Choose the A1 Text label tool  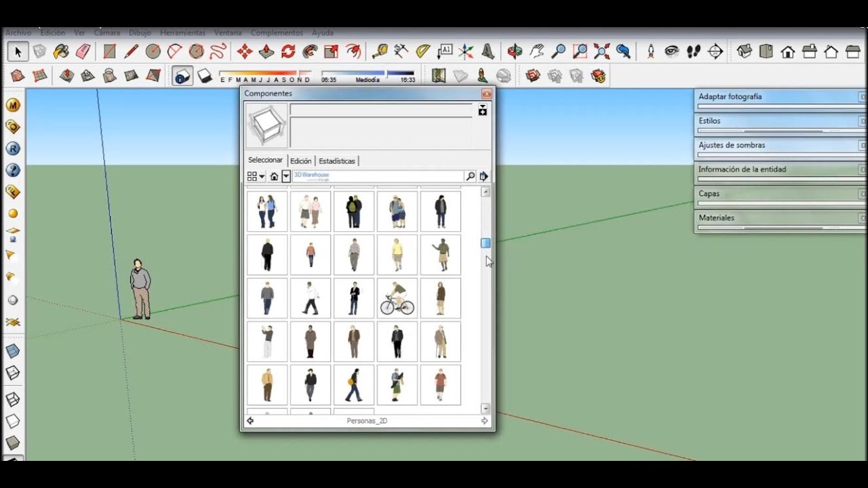(x=445, y=52)
